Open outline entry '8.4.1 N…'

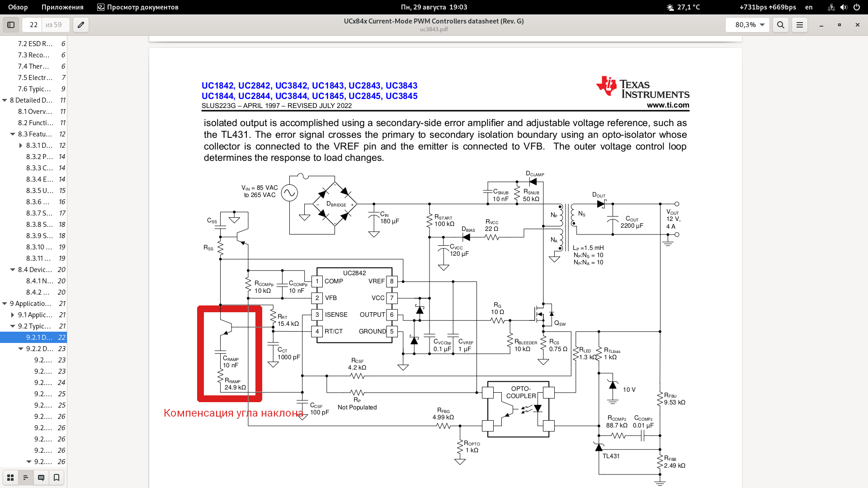33,281
